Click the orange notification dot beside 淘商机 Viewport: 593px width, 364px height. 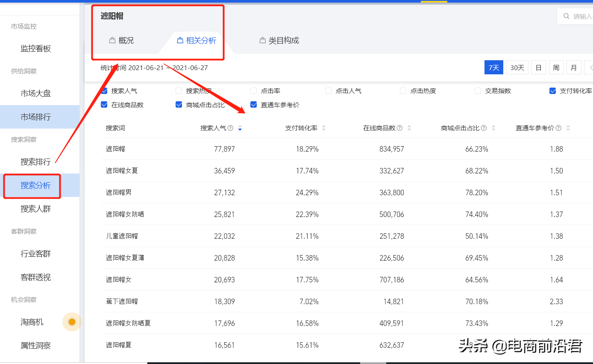72,322
